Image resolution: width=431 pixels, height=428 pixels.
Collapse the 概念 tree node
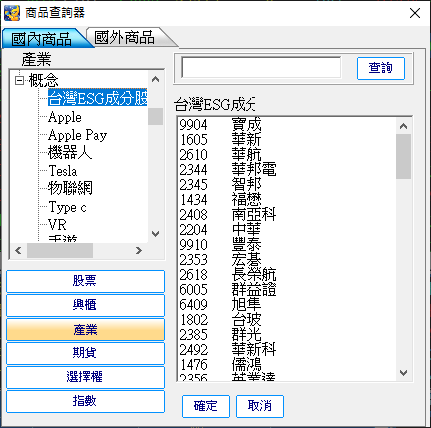click(20, 80)
